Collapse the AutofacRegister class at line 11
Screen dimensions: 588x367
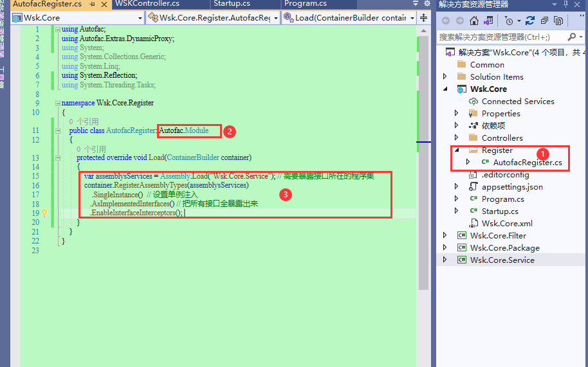pyautogui.click(x=58, y=130)
